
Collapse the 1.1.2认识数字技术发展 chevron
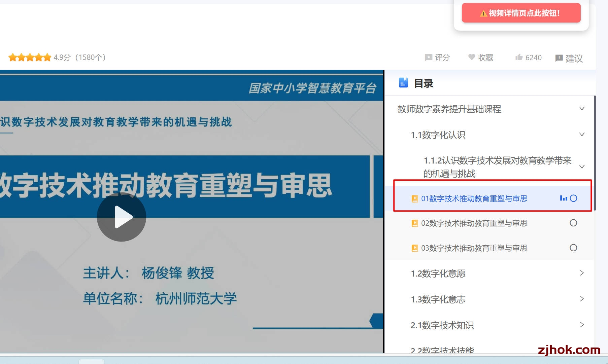pyautogui.click(x=582, y=167)
